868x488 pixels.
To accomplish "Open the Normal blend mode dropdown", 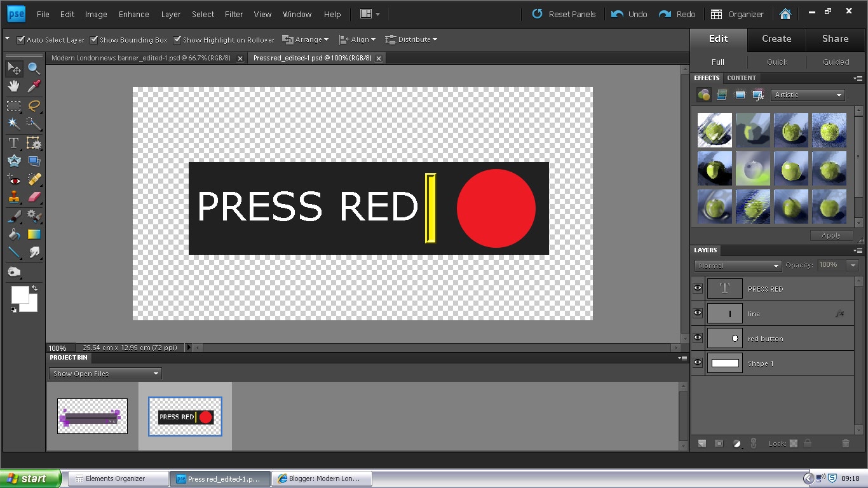I will click(x=737, y=265).
